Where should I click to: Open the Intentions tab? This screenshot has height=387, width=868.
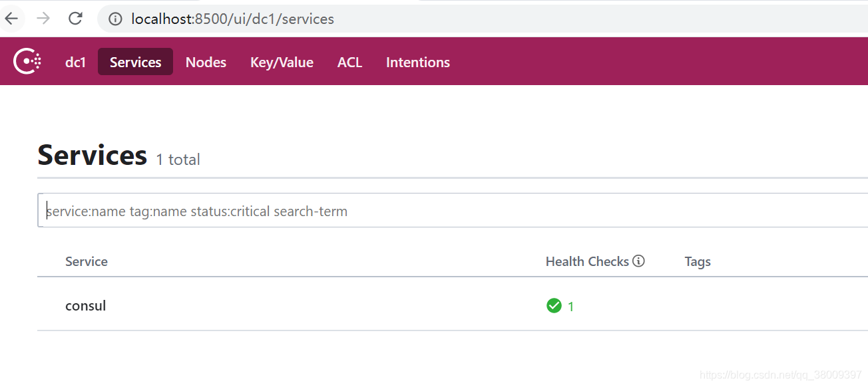point(418,62)
